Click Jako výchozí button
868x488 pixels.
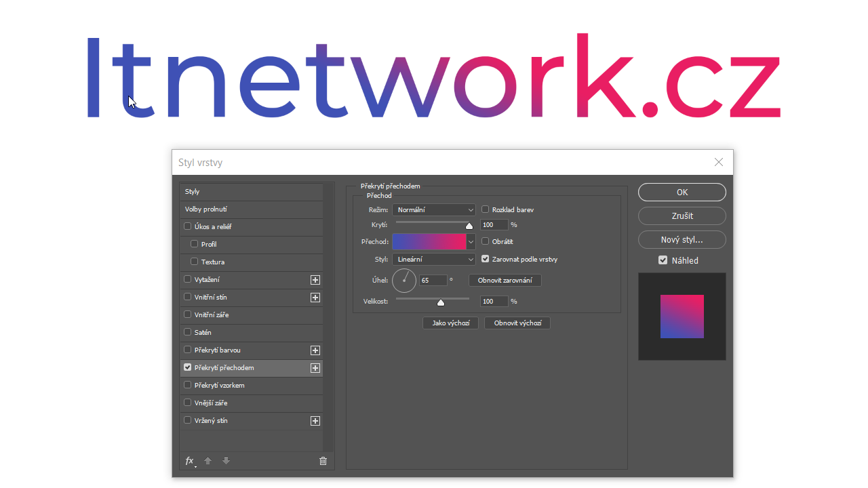450,323
